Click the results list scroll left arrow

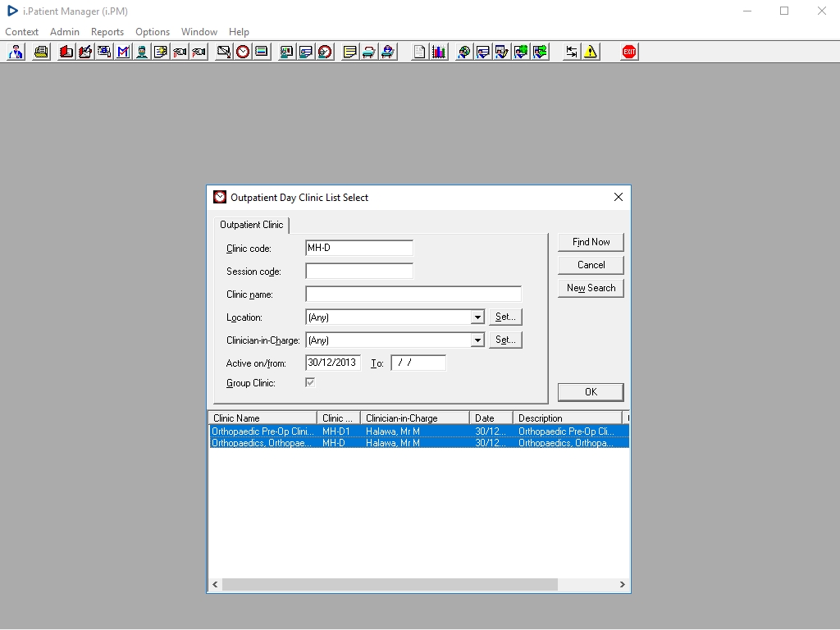216,584
